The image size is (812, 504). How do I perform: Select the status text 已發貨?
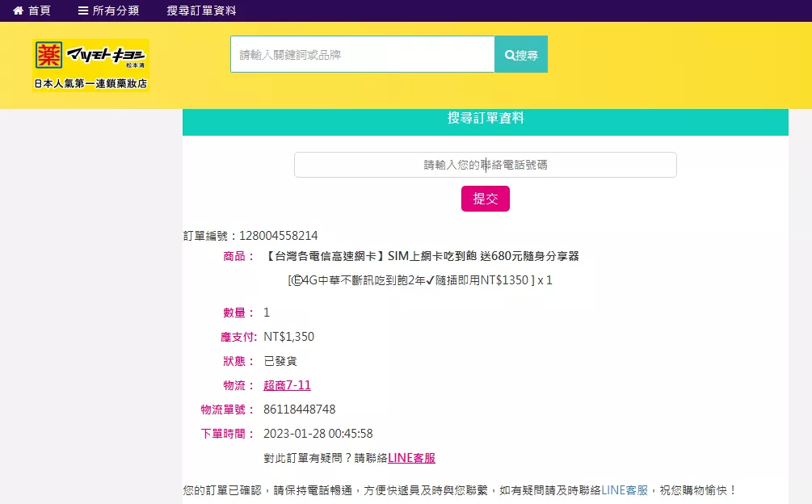280,361
